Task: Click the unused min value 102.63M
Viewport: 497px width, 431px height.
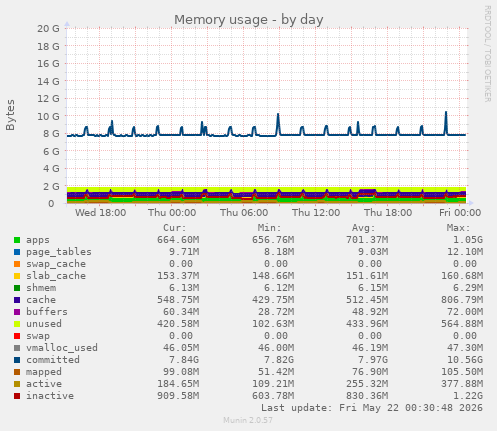Action: click(x=273, y=324)
